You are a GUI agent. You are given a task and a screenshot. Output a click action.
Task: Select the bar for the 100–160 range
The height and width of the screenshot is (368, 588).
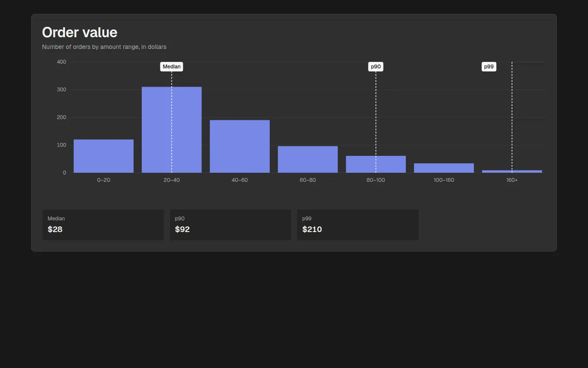(444, 168)
